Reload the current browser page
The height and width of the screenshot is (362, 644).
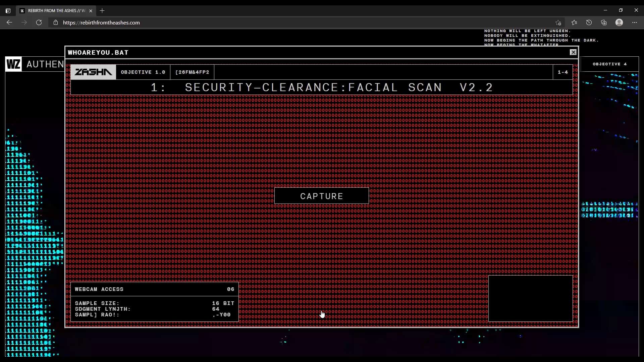(39, 22)
